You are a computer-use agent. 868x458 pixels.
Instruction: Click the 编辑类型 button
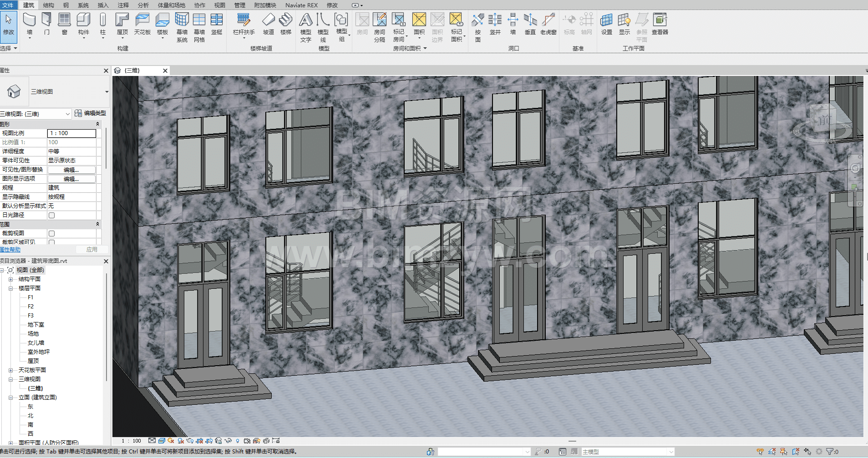pos(91,113)
